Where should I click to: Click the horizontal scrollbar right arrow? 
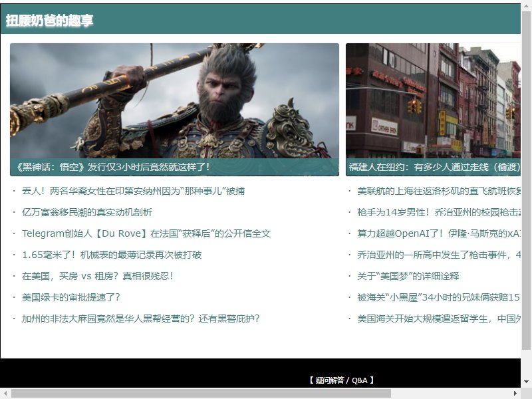pos(515,394)
